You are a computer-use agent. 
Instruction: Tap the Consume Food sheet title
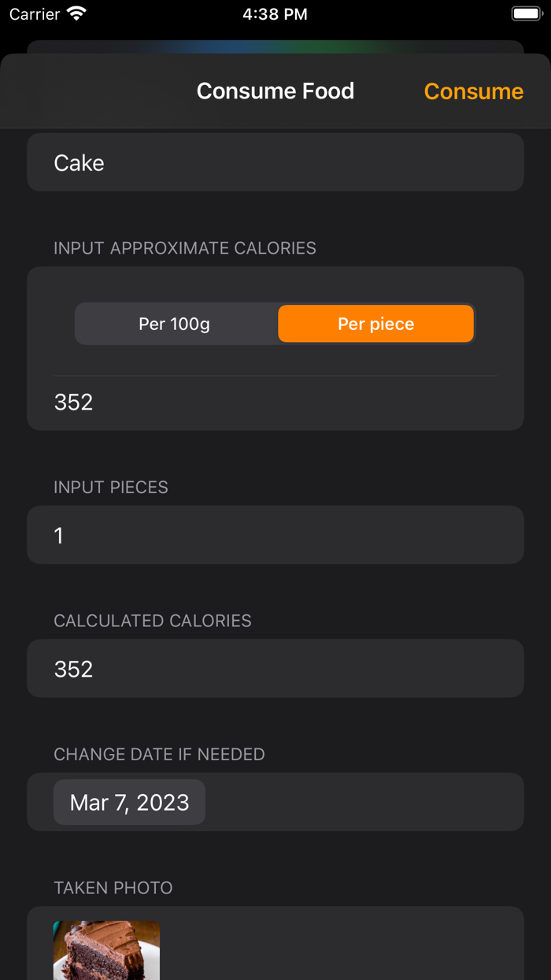[x=275, y=91]
